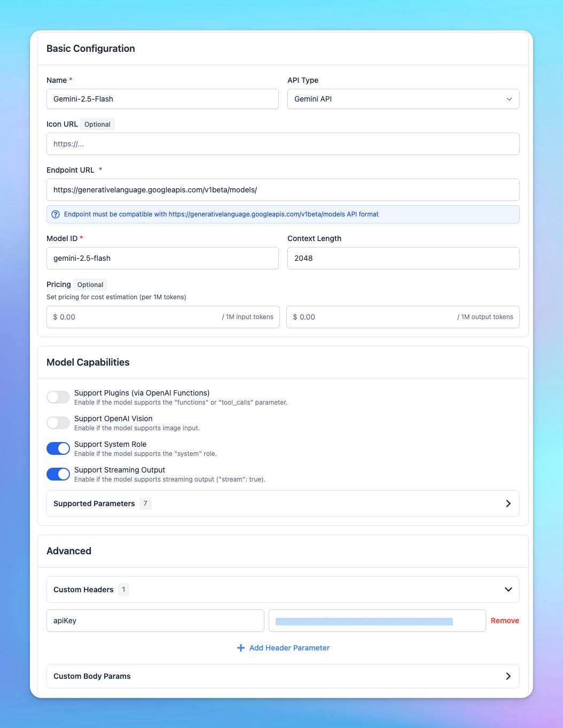Click the plus icon for adding header
This screenshot has width=563, height=728.
[241, 648]
